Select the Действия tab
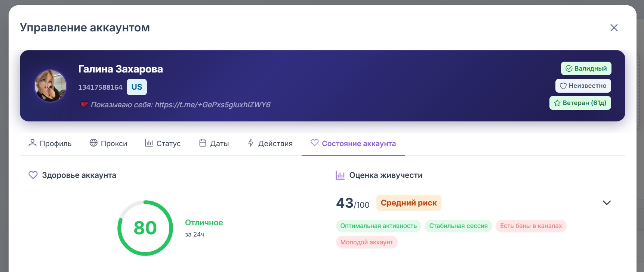 pos(270,143)
